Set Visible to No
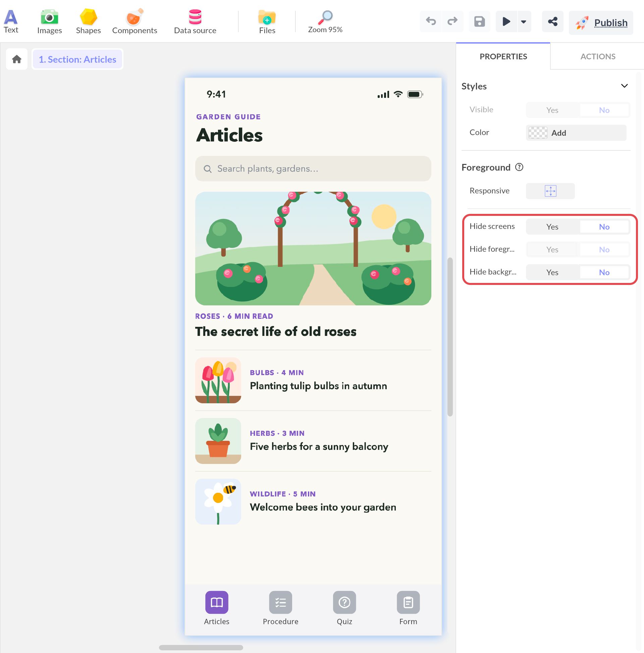Screen dimensions: 644x653 click(x=604, y=110)
